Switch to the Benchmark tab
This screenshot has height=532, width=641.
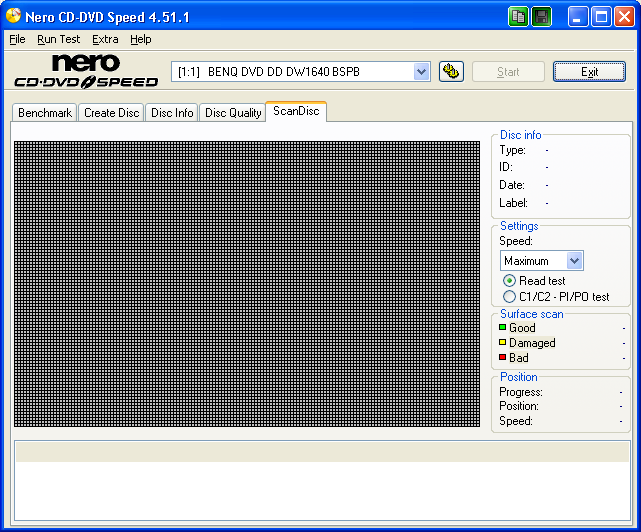tap(45, 113)
